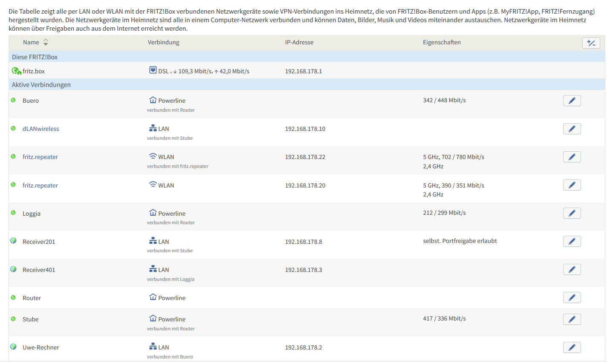
Task: Edit fritz.repeater with IP 192.168.178.22
Action: 572,157
